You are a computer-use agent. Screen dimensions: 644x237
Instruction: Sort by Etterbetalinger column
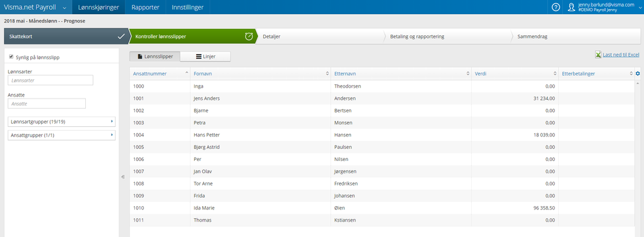[579, 74]
